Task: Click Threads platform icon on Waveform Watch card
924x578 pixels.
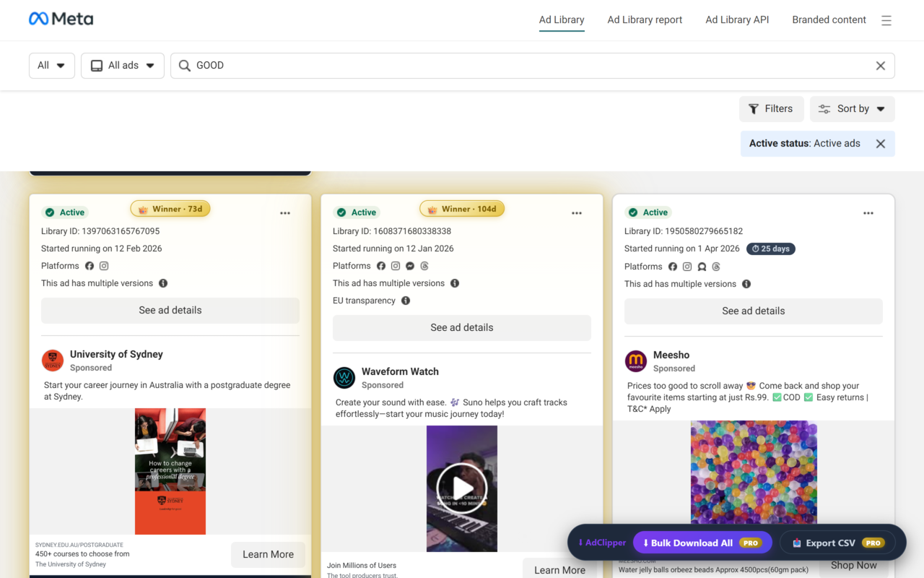Action: click(424, 266)
